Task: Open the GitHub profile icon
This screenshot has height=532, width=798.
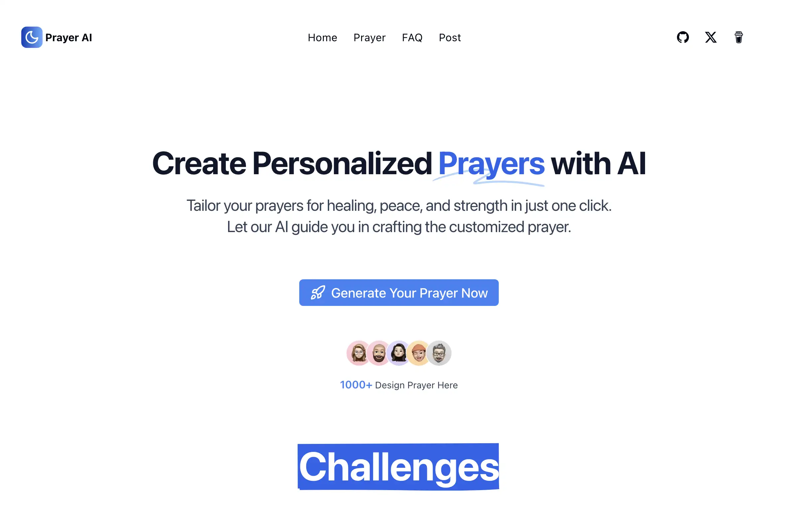Action: pyautogui.click(x=683, y=37)
